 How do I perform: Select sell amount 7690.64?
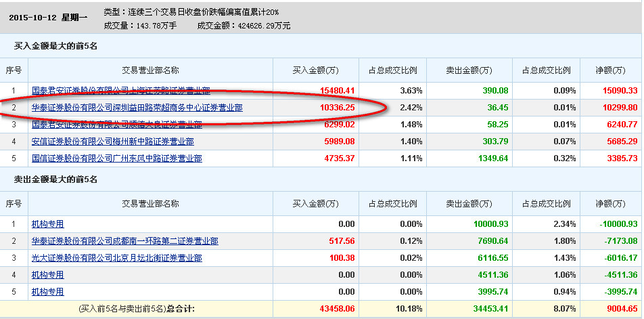(x=493, y=241)
